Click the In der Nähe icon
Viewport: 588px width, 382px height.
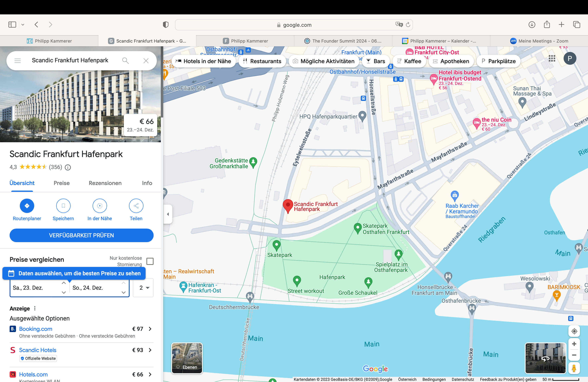pos(100,206)
